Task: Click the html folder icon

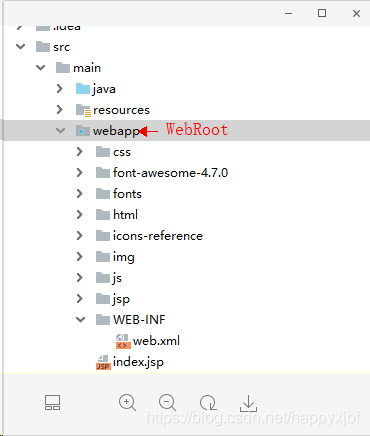Action: point(103,214)
